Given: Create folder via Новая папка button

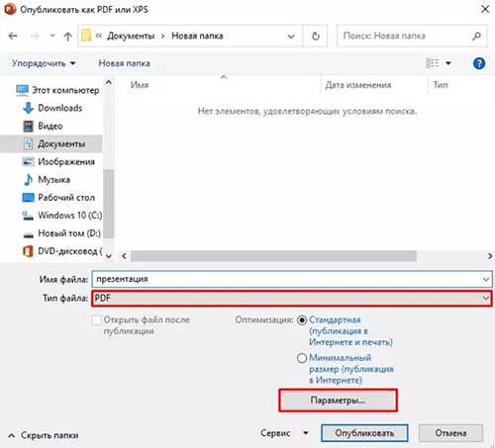Looking at the screenshot, I should 125,63.
